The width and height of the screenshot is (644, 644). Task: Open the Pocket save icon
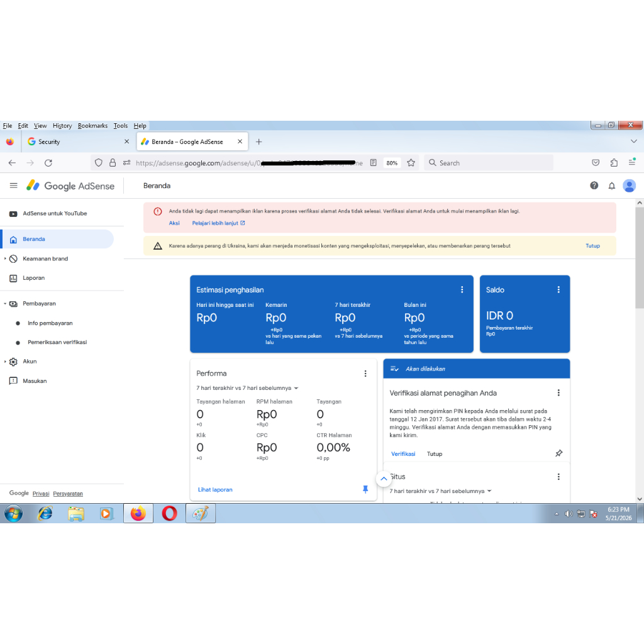click(596, 163)
